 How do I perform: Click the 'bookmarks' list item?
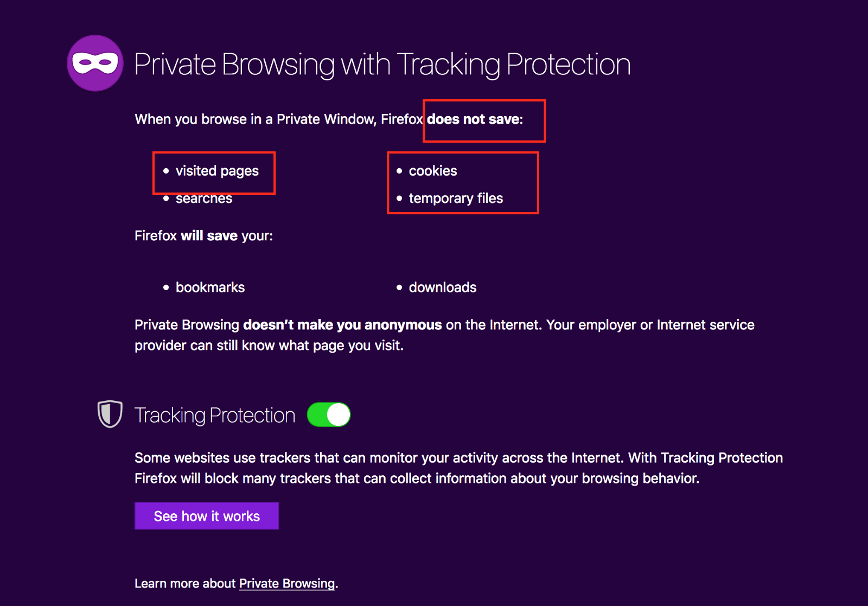point(210,288)
